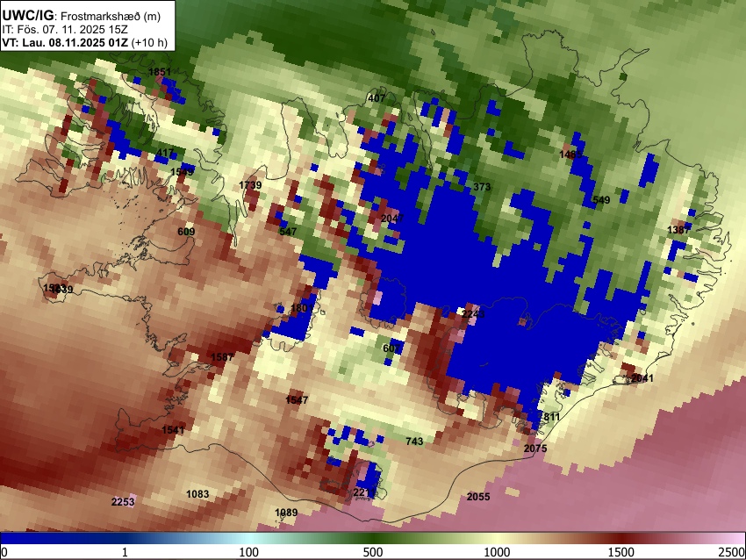The width and height of the screenshot is (746, 560).
Task: Click the map value label '609'
Action: [x=186, y=232]
